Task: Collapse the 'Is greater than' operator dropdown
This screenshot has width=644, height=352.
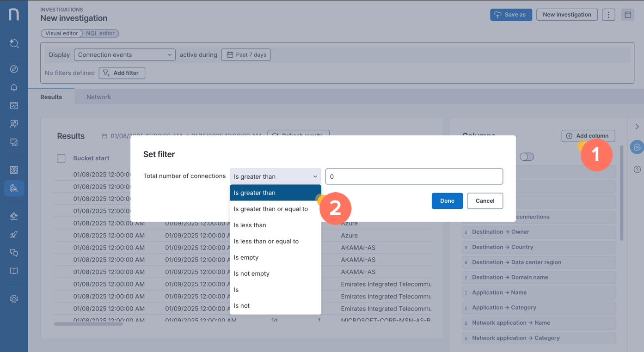Action: pyautogui.click(x=275, y=176)
